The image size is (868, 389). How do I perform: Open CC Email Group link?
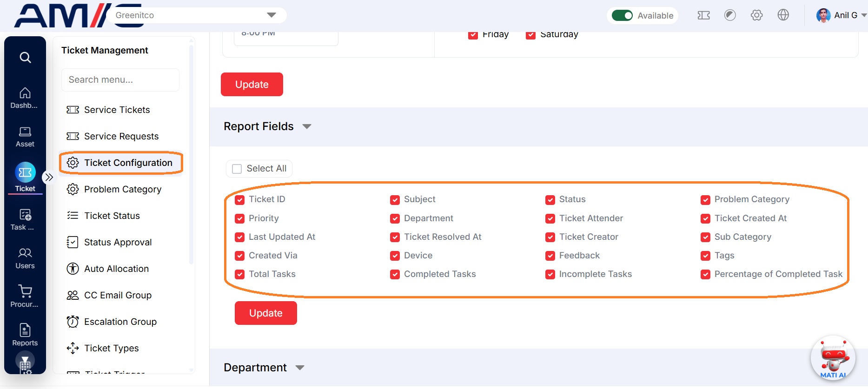point(118,295)
